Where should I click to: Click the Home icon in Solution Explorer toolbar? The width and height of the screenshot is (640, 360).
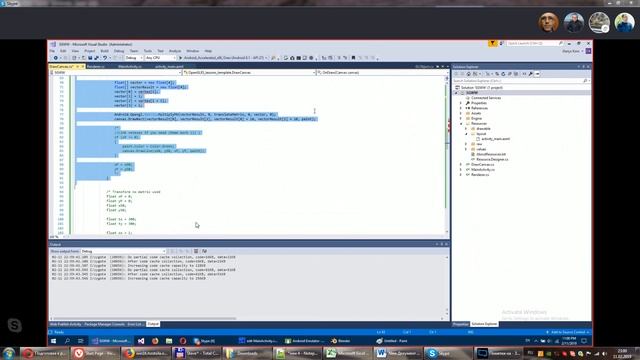(469, 74)
